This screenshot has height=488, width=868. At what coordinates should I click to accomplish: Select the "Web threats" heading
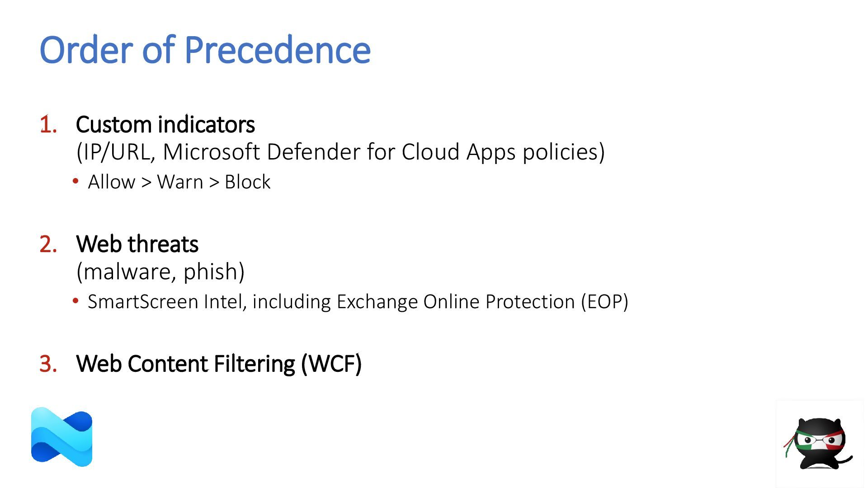pyautogui.click(x=137, y=244)
